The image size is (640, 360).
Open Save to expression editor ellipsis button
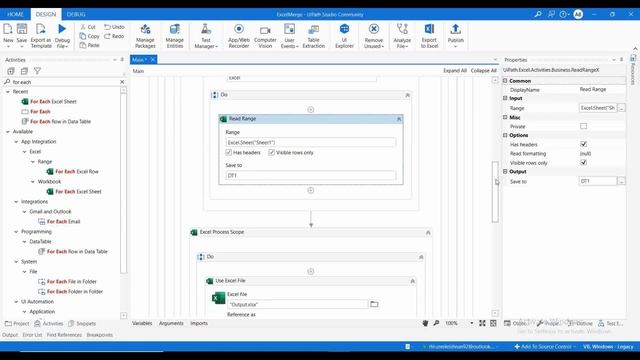[x=621, y=181]
